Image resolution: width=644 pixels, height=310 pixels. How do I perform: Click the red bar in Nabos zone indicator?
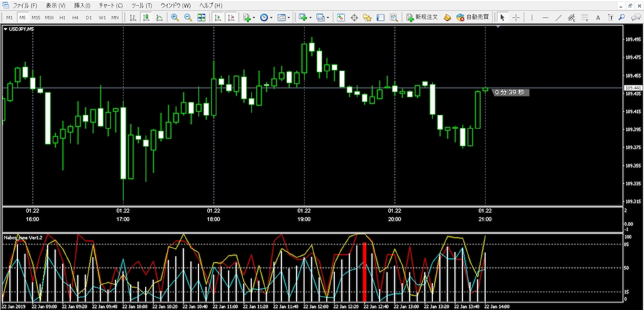click(x=364, y=272)
